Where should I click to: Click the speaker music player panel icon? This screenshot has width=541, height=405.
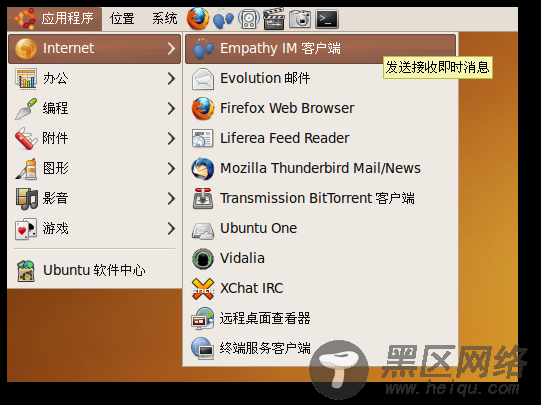pyautogui.click(x=249, y=19)
